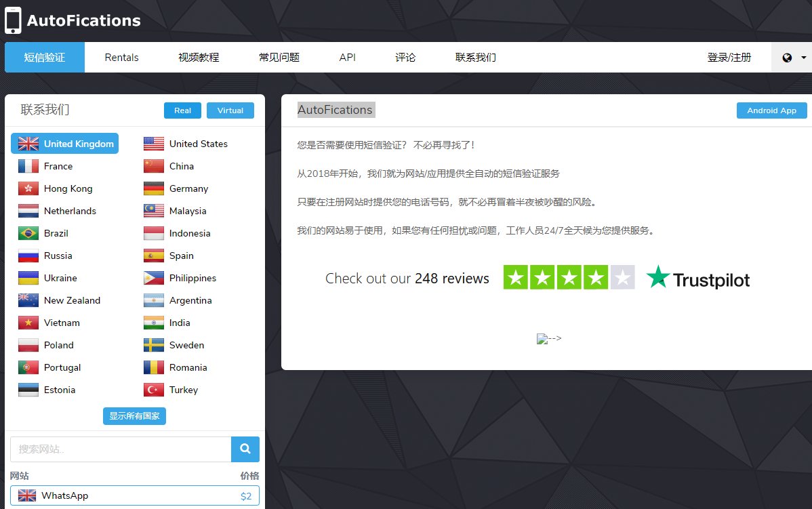
Task: Go to the Rentals menu item
Action: tap(122, 58)
